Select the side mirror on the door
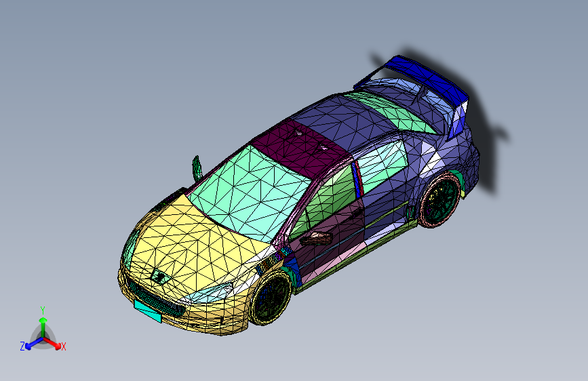 coord(316,239)
